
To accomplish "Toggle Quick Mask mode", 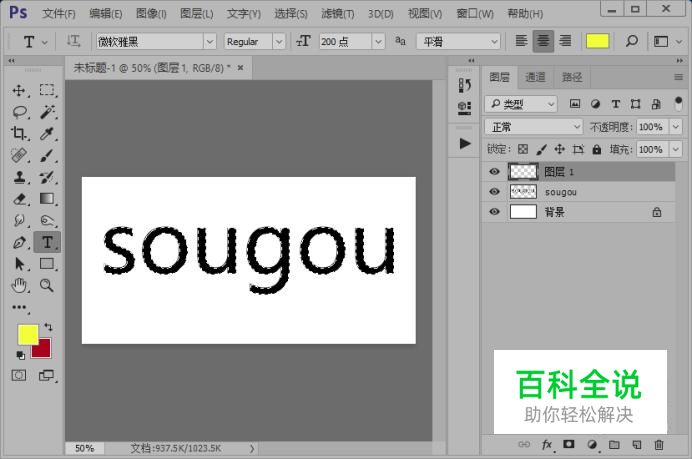I will 19,376.
